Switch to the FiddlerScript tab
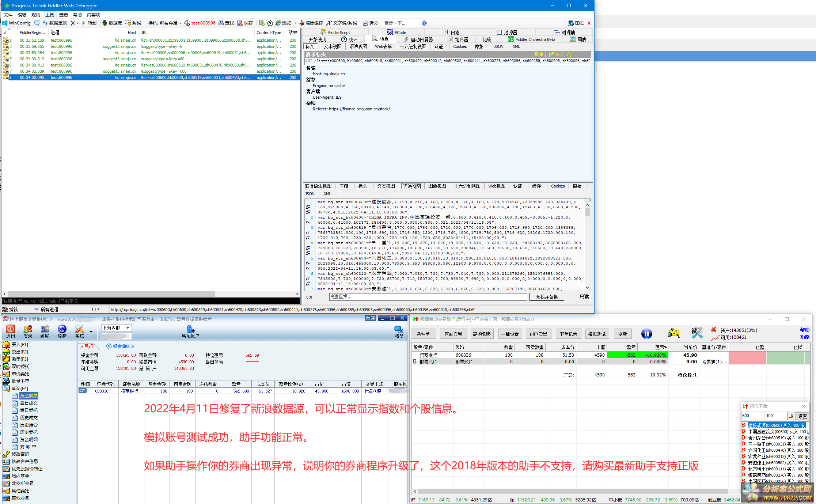 (335, 33)
